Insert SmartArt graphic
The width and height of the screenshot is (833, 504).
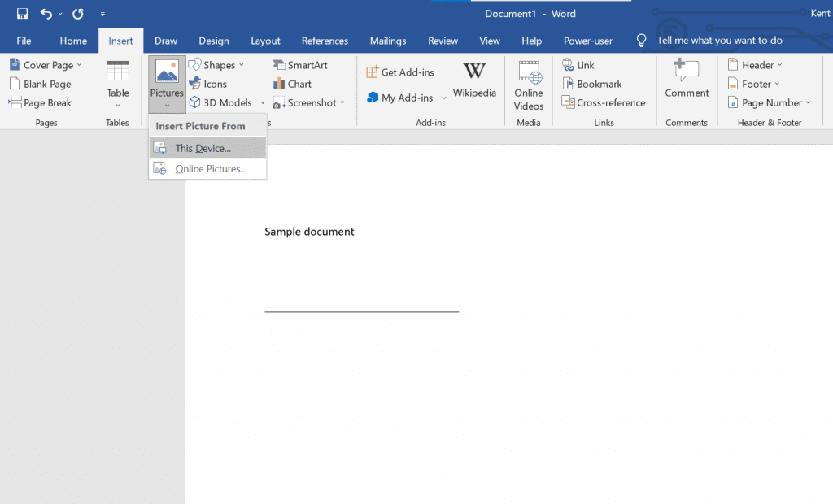coord(303,64)
